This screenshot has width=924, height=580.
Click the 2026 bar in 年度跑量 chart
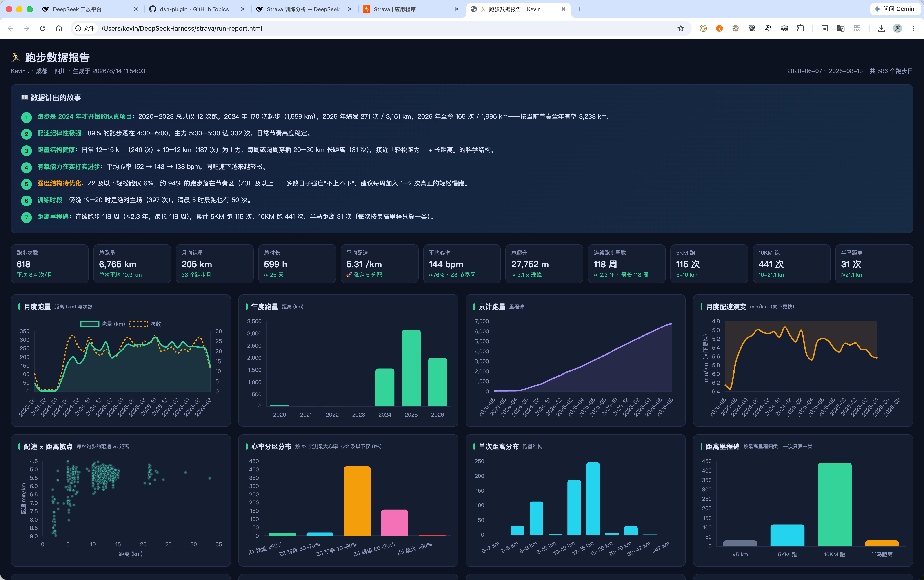coord(438,382)
